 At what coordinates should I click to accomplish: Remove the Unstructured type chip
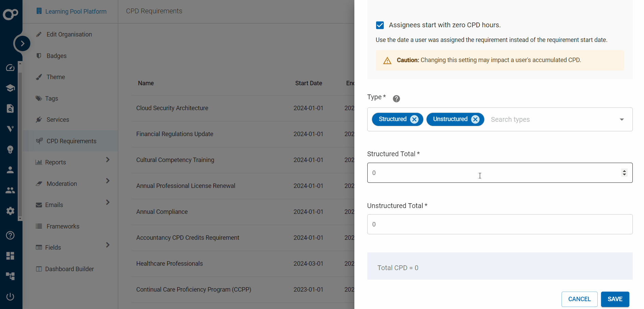tap(475, 119)
